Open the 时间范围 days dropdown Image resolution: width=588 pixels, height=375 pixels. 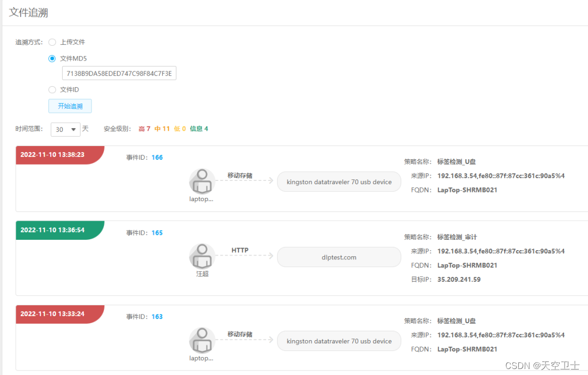pos(65,129)
